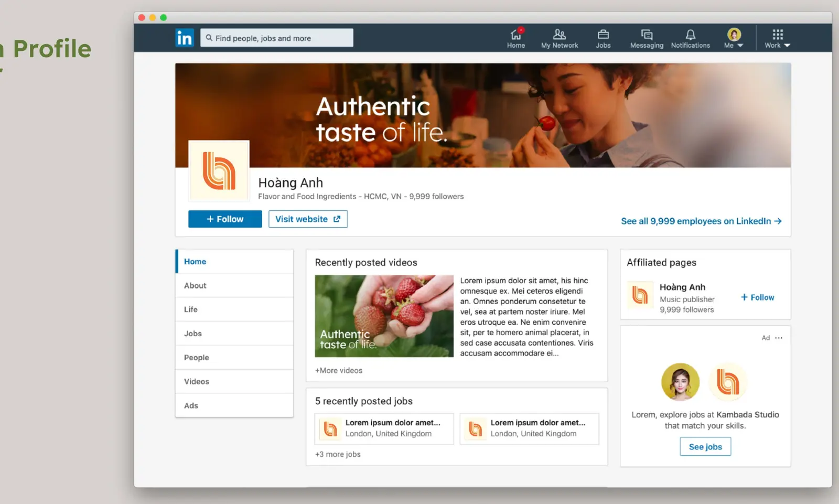The height and width of the screenshot is (504, 839).
Task: Click the '5 recently posted jobs' heading
Action: [x=364, y=401]
